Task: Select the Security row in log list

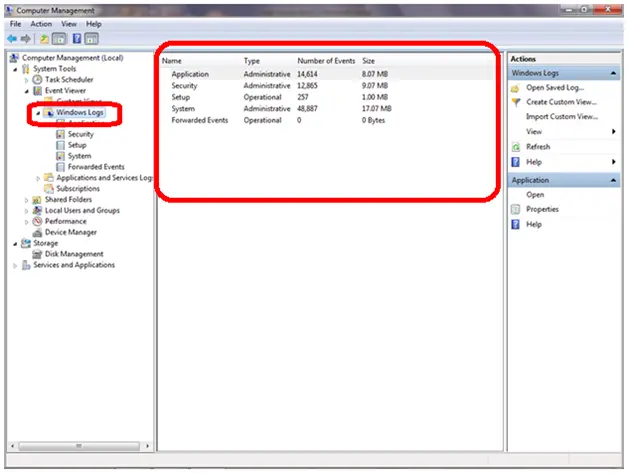Action: coord(326,86)
